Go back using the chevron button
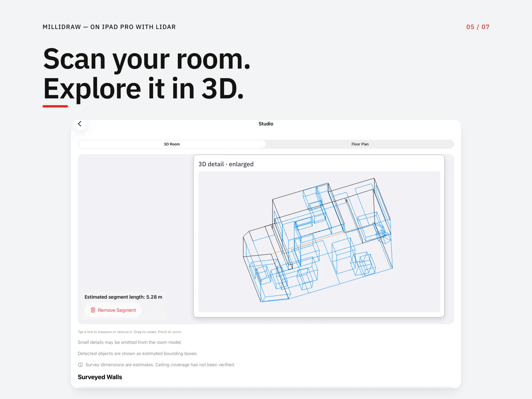The image size is (532, 399). [80, 124]
